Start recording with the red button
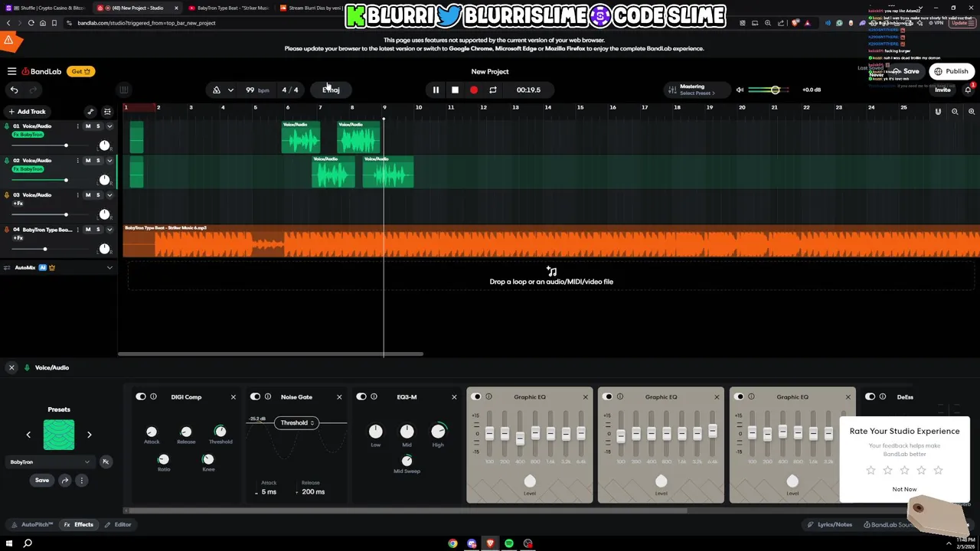Screen dimensions: 980x551 pyautogui.click(x=474, y=90)
